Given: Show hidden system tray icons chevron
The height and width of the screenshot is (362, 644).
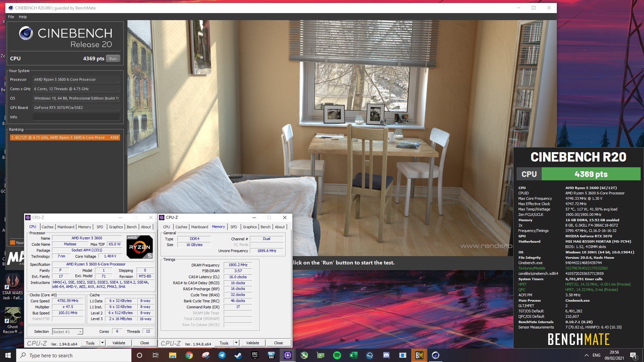Looking at the screenshot, I should [x=586, y=355].
